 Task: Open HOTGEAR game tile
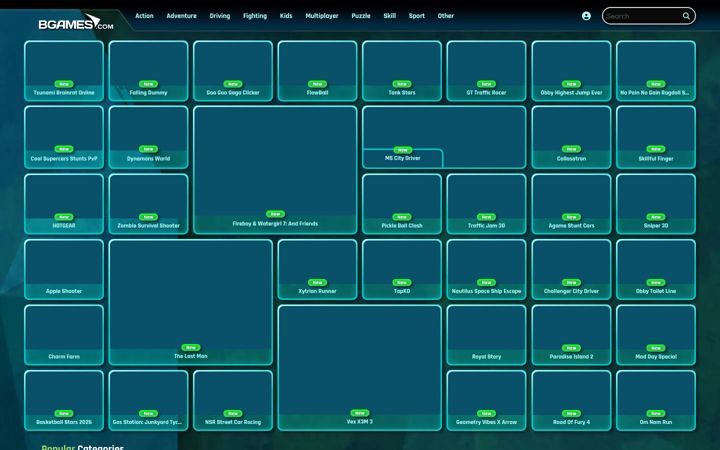pyautogui.click(x=64, y=204)
